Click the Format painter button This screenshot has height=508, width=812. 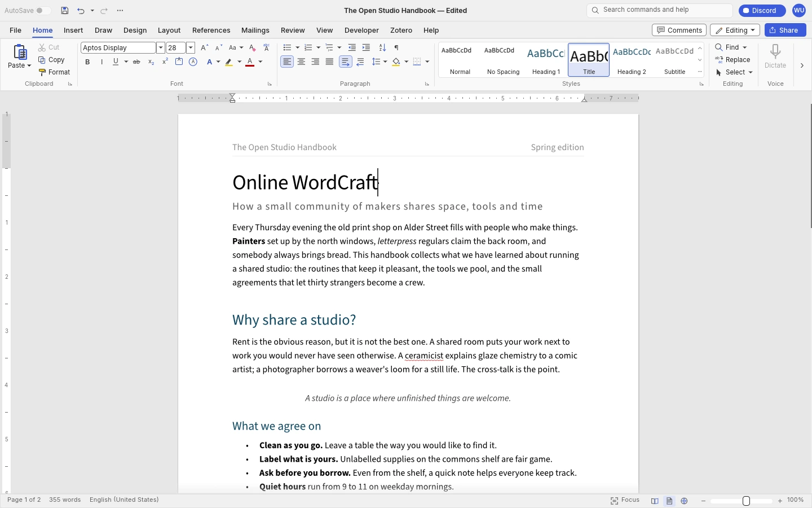pos(54,72)
